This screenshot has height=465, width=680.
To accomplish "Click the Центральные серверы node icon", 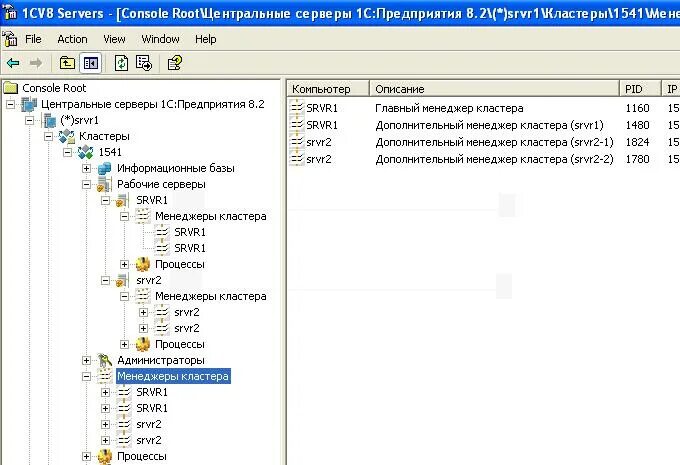I will (x=29, y=104).
